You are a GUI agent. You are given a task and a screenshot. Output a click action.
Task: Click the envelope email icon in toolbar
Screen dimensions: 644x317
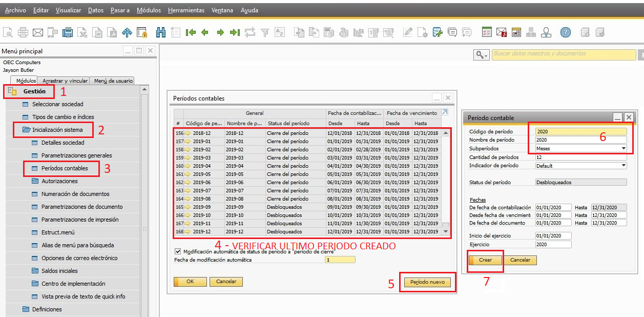coord(37,32)
